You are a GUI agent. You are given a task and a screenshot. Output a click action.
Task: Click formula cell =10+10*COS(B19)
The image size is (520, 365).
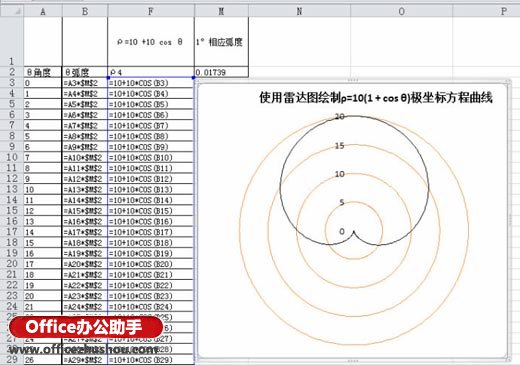(151, 253)
